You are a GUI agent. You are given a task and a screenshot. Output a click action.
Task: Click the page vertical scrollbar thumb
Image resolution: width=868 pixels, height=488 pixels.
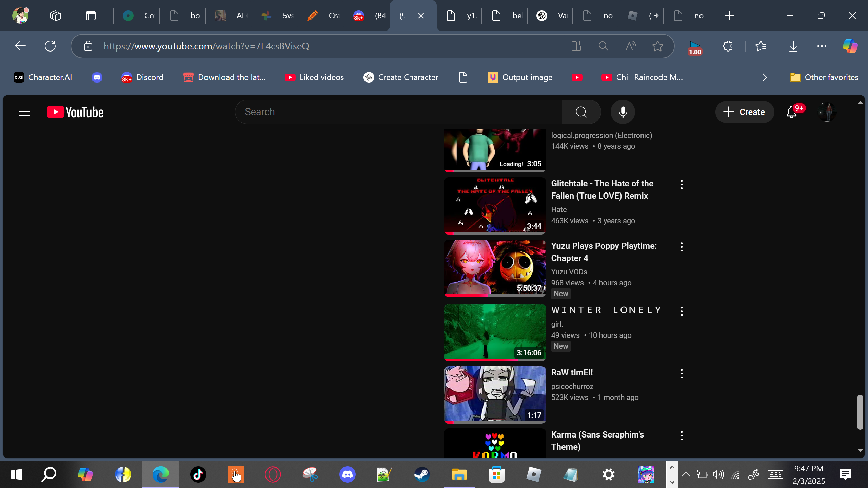pyautogui.click(x=860, y=412)
